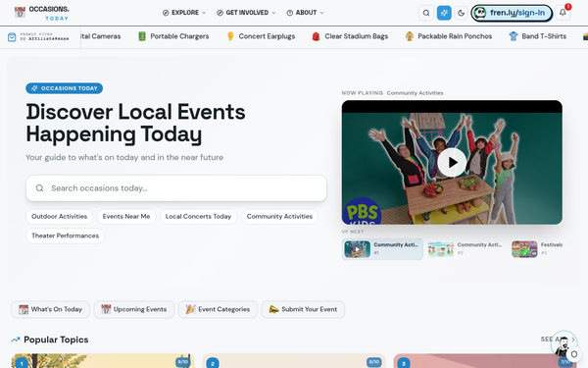Click the blue sparkle AI button

(444, 13)
